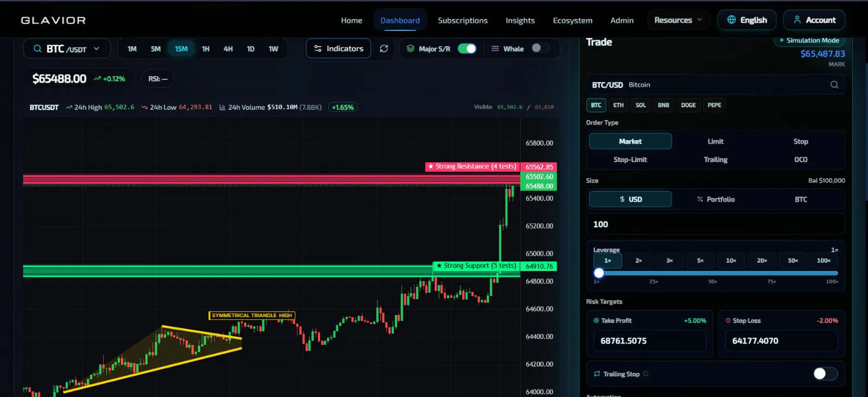Switch chart to 1M timeframe
The image size is (868, 397).
(x=132, y=49)
